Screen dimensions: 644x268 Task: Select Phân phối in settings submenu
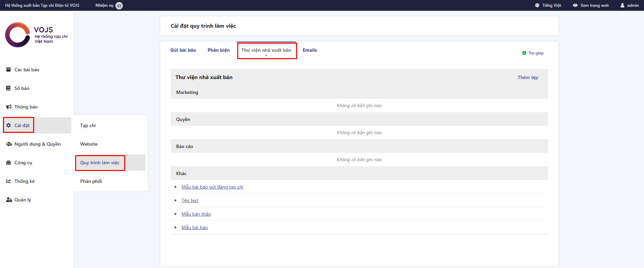point(91,181)
